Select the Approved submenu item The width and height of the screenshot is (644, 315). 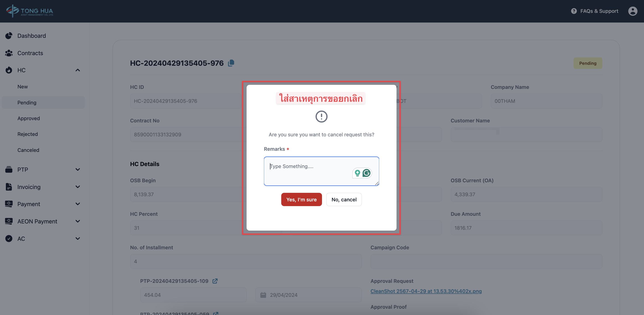pyautogui.click(x=29, y=118)
